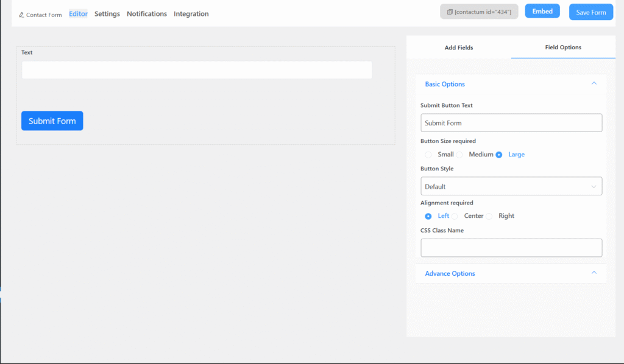Open the Settings menu item

point(107,14)
